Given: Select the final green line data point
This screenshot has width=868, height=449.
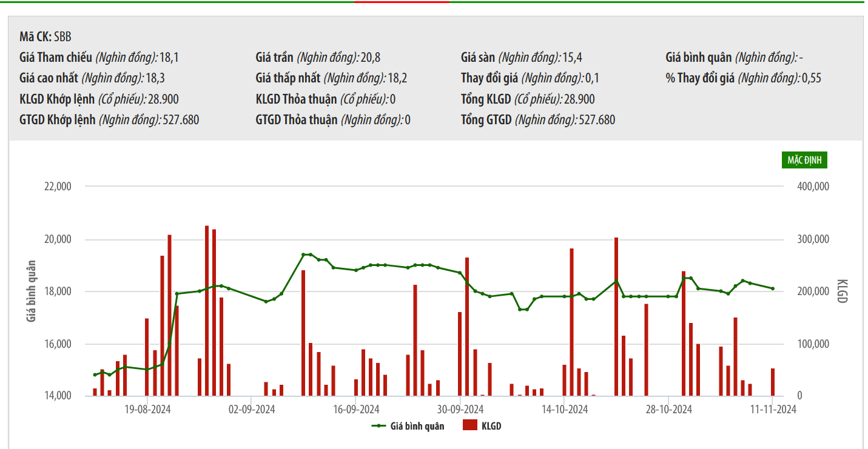Looking at the screenshot, I should [773, 288].
